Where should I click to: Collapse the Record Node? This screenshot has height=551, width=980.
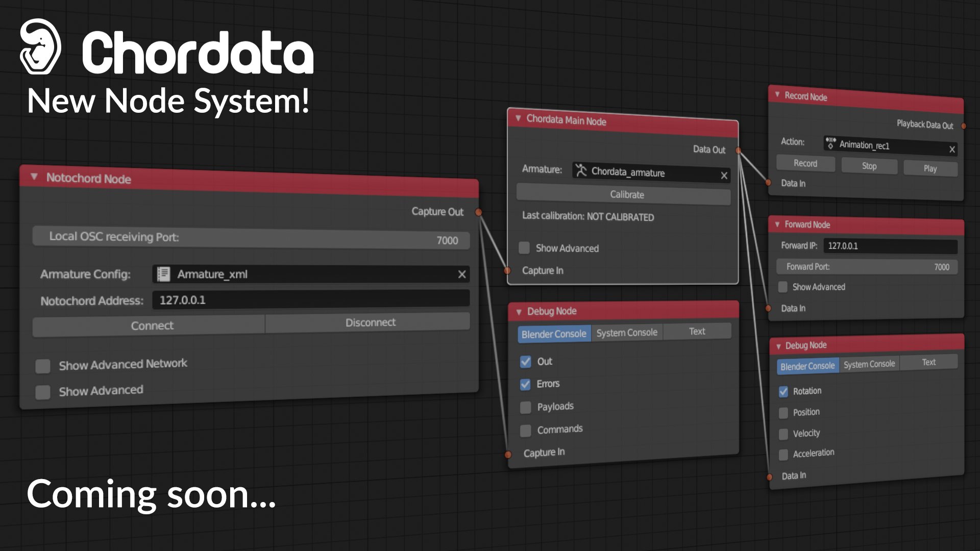[x=777, y=94]
